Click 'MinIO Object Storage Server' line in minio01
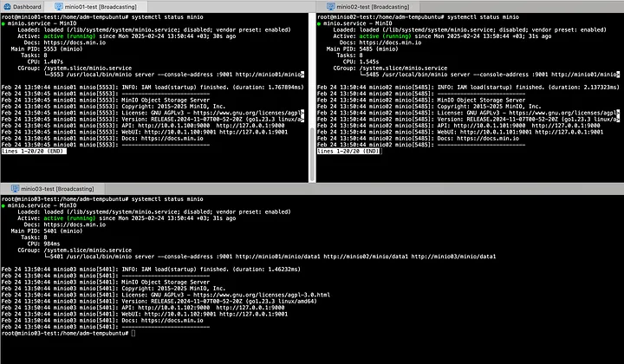 pos(166,101)
